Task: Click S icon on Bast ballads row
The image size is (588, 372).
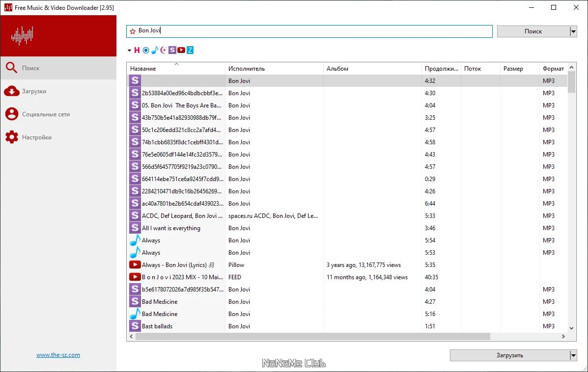Action: (135, 326)
